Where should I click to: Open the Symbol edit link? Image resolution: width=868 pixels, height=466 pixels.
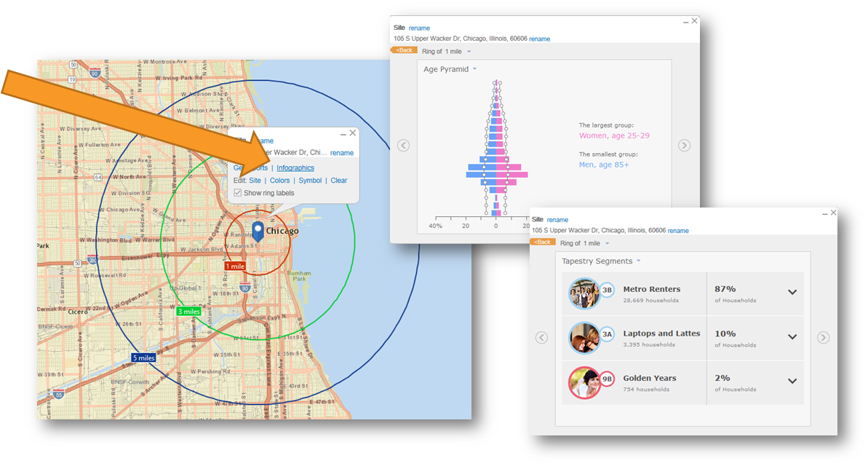310,181
